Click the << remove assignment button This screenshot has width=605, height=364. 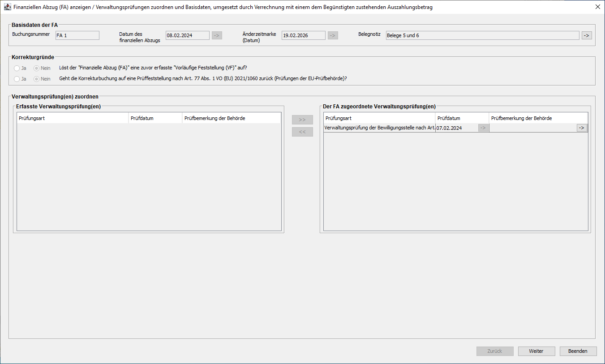(x=302, y=132)
